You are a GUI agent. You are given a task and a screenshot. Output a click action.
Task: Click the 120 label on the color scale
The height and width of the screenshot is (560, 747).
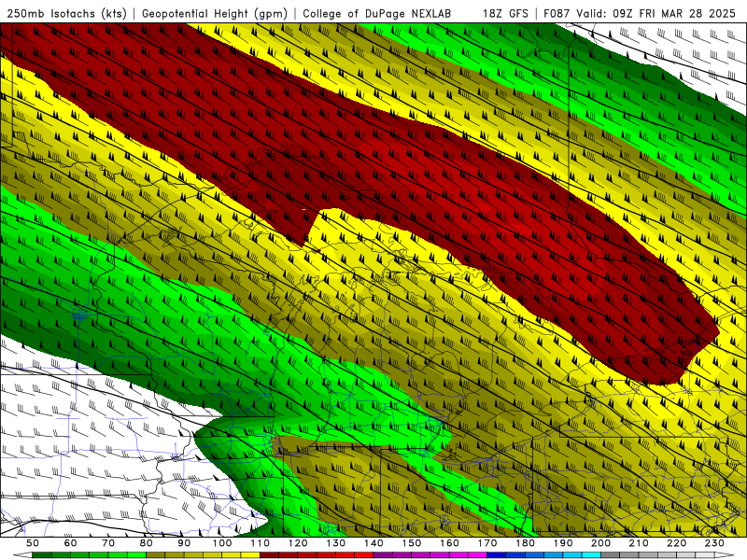(298, 543)
